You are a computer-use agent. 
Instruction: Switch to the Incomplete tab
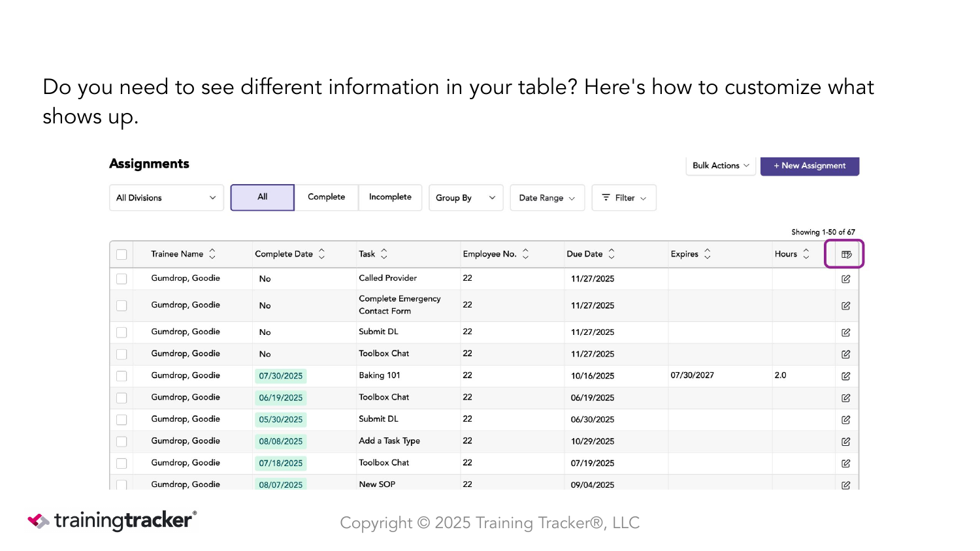pyautogui.click(x=390, y=197)
